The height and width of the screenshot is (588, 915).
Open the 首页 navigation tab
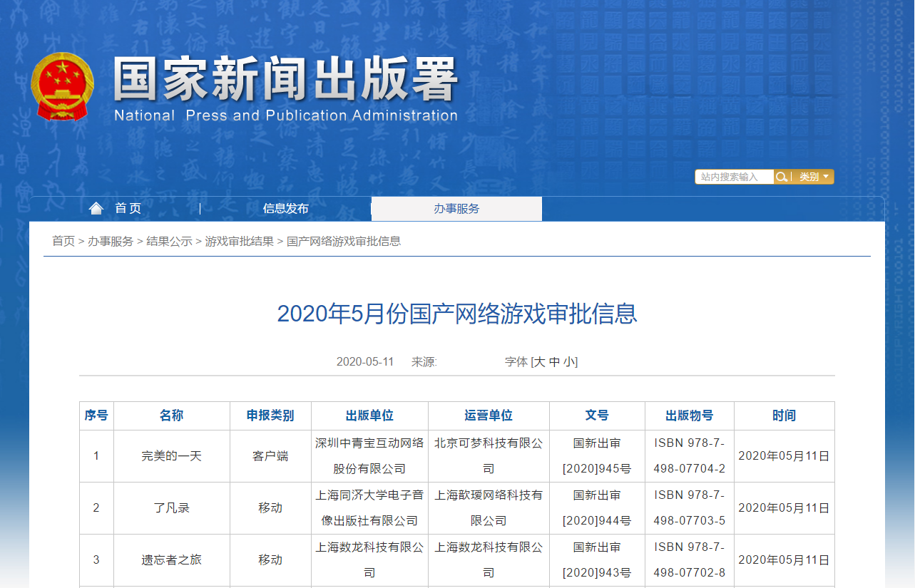point(128,208)
